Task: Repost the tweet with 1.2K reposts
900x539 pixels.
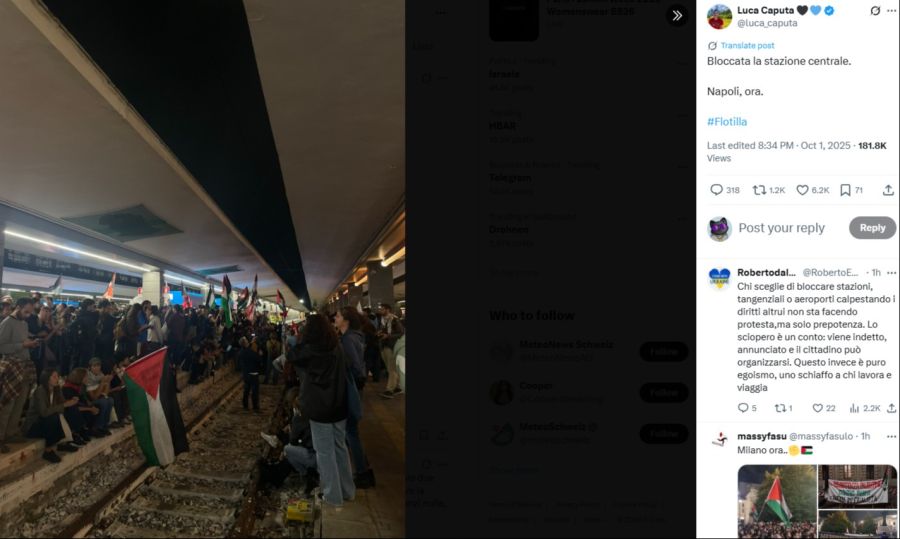Action: (x=769, y=190)
